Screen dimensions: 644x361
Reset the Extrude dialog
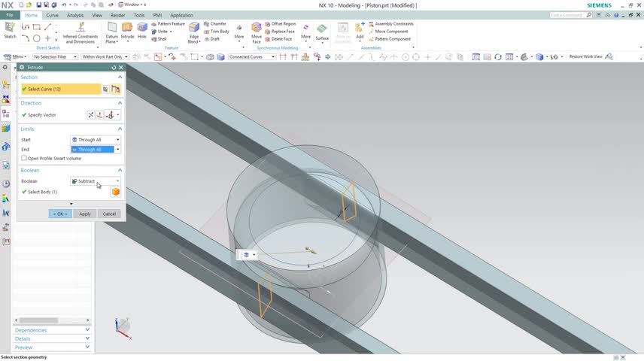pyautogui.click(x=114, y=68)
